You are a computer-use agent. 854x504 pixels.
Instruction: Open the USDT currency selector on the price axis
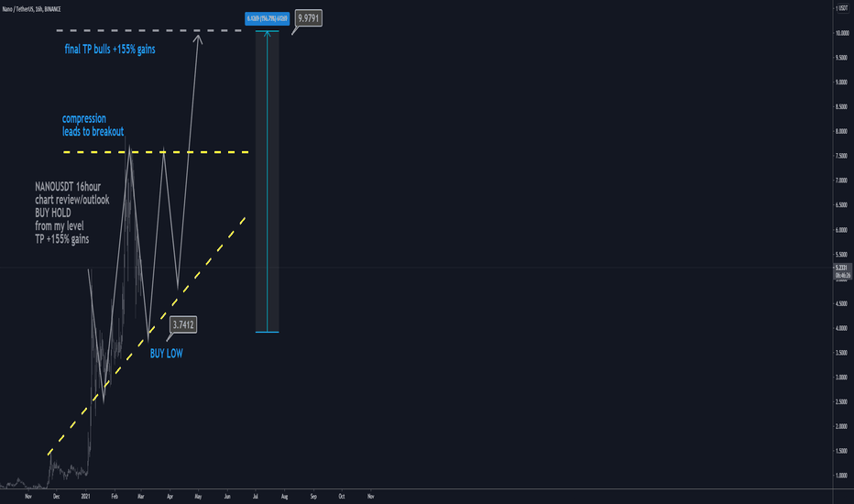(843, 8)
